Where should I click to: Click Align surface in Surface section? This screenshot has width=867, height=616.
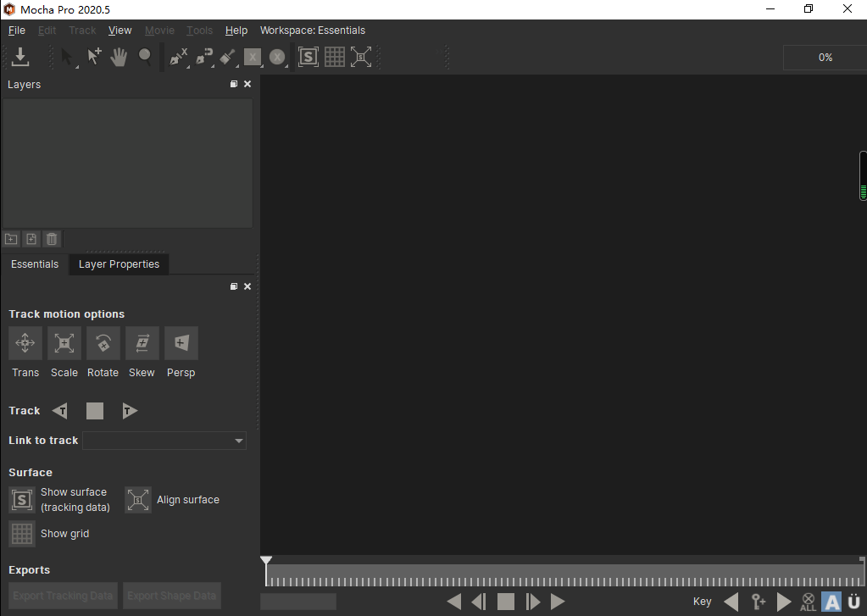138,500
